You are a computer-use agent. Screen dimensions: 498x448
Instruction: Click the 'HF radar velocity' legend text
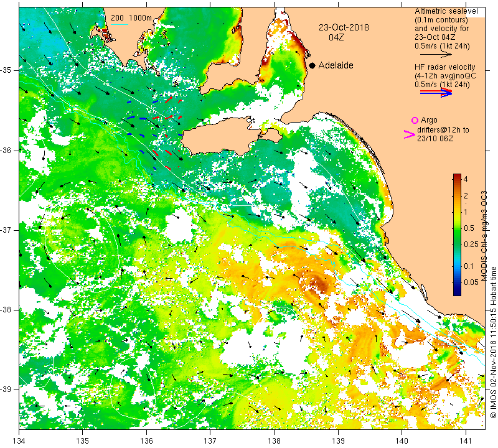coord(444,67)
